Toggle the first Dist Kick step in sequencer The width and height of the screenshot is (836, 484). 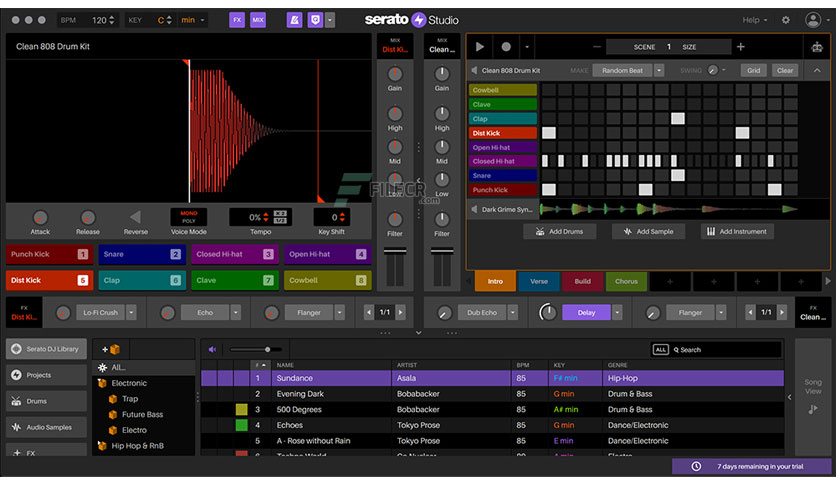(x=549, y=133)
